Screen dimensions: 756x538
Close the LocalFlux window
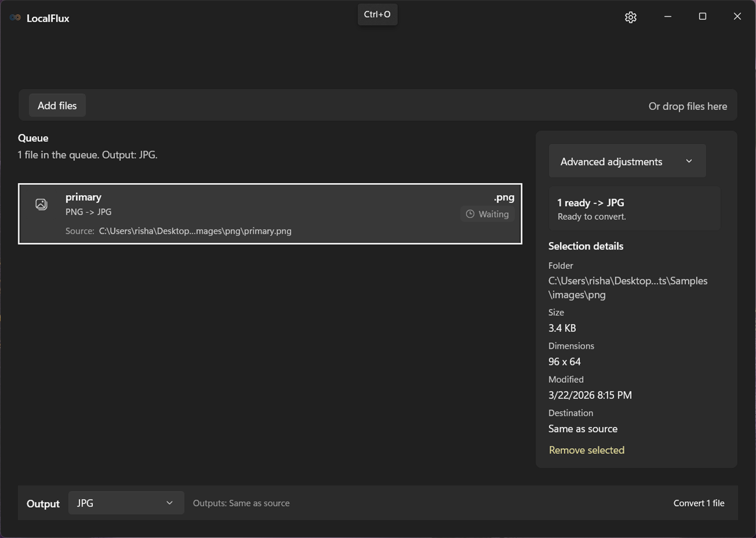pos(737,17)
